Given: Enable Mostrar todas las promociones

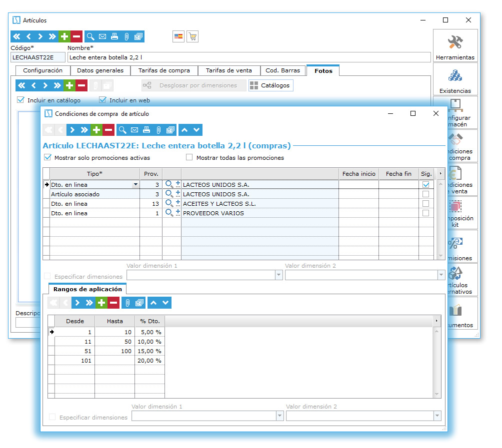Looking at the screenshot, I should tap(189, 157).
